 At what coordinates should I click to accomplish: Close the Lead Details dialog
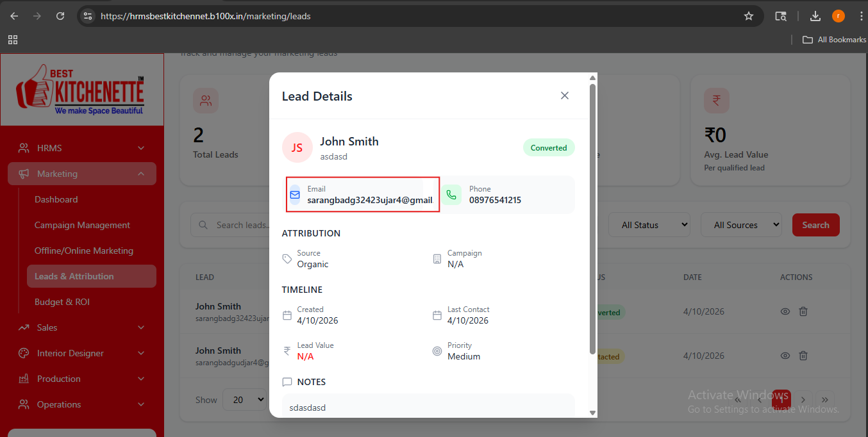pos(565,95)
